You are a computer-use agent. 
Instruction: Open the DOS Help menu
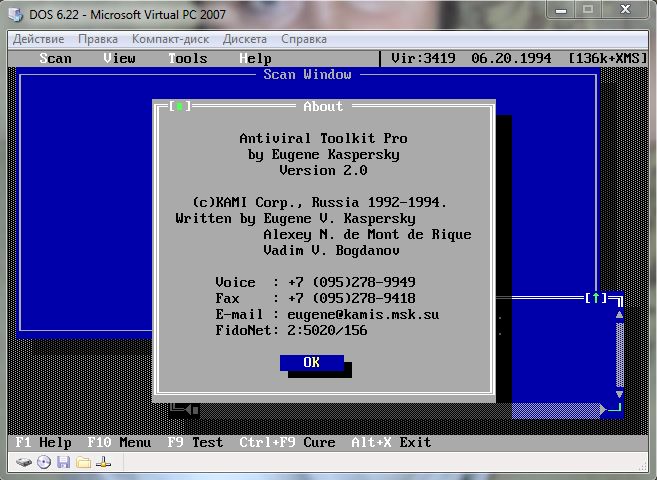(255, 58)
